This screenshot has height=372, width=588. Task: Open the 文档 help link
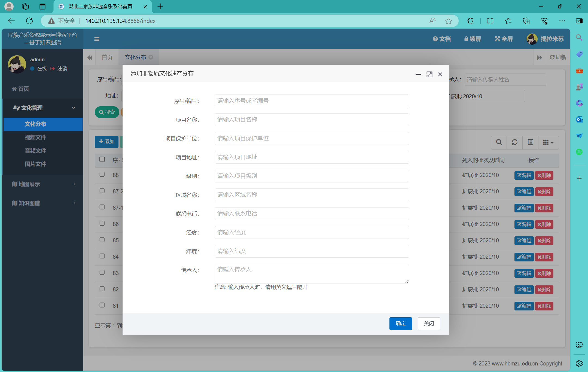point(442,39)
